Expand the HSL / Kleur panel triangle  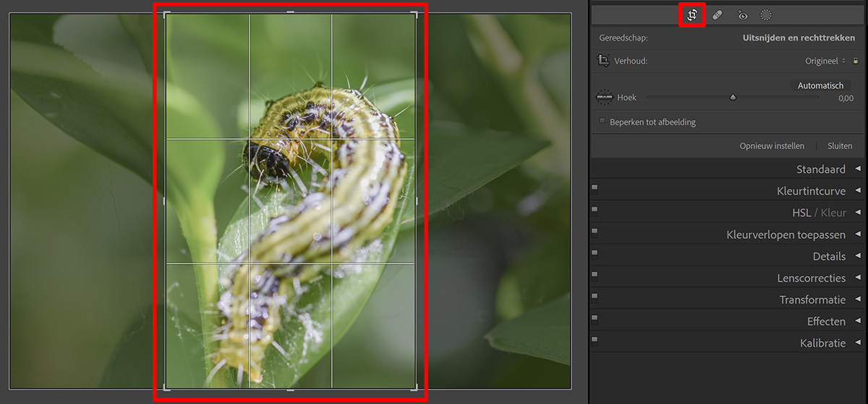pos(858,212)
